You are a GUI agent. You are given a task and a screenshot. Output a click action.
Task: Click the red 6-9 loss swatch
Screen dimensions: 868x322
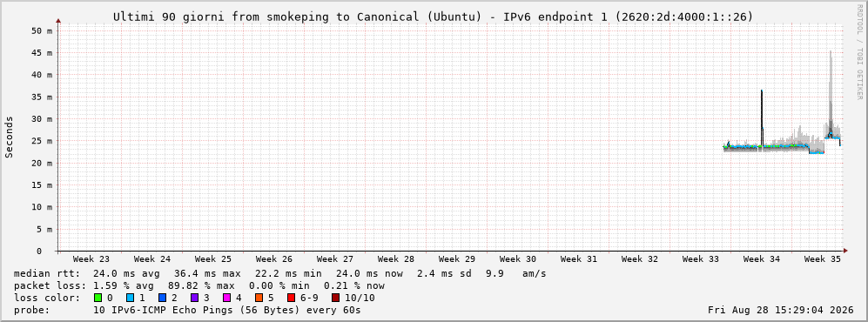291,299
